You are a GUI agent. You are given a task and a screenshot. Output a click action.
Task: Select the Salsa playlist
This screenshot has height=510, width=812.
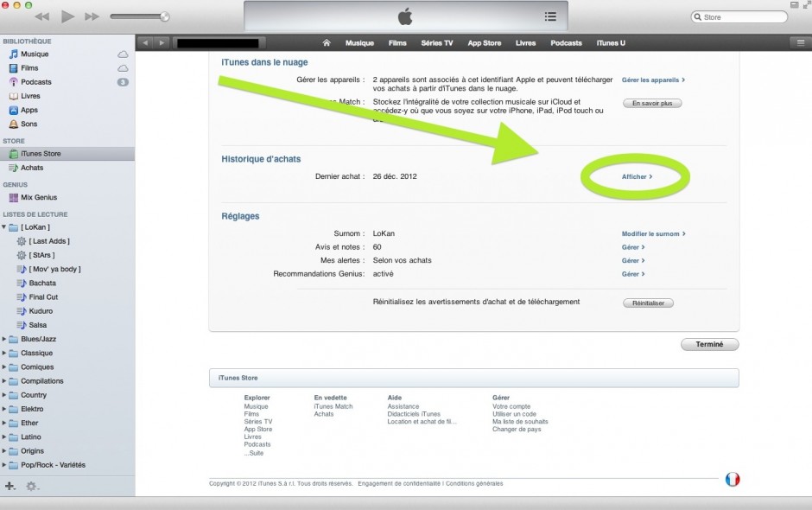[x=38, y=325]
